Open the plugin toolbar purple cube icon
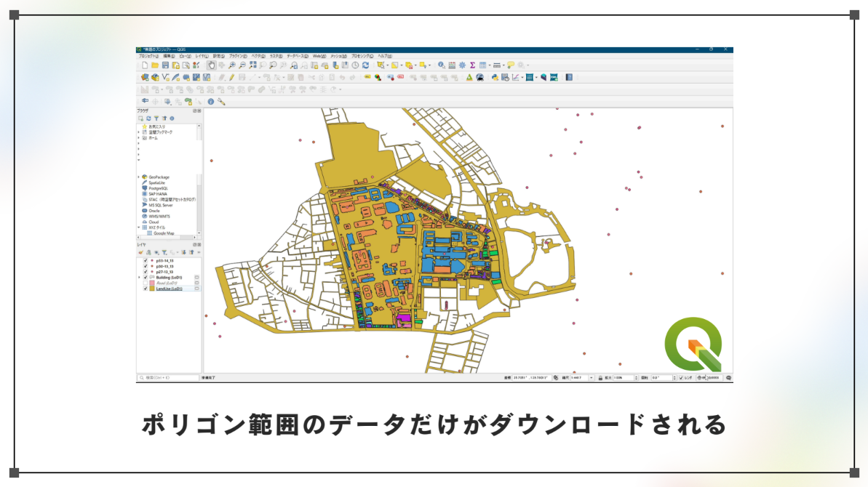868x487 pixels. coord(544,77)
